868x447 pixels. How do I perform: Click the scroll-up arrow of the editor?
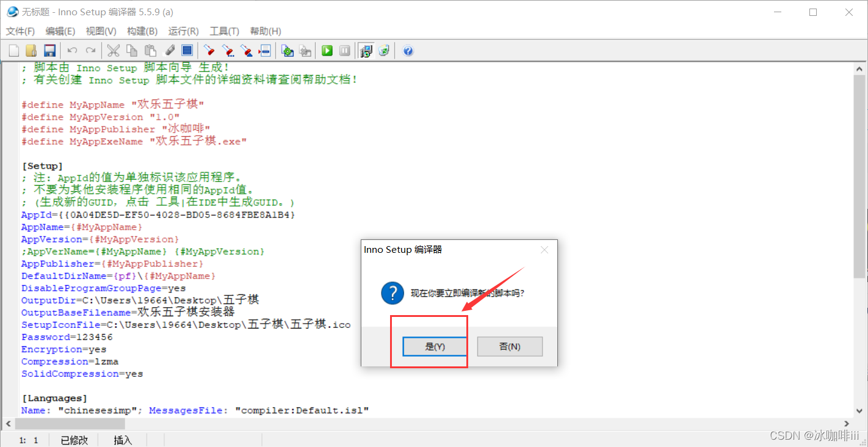pos(860,68)
